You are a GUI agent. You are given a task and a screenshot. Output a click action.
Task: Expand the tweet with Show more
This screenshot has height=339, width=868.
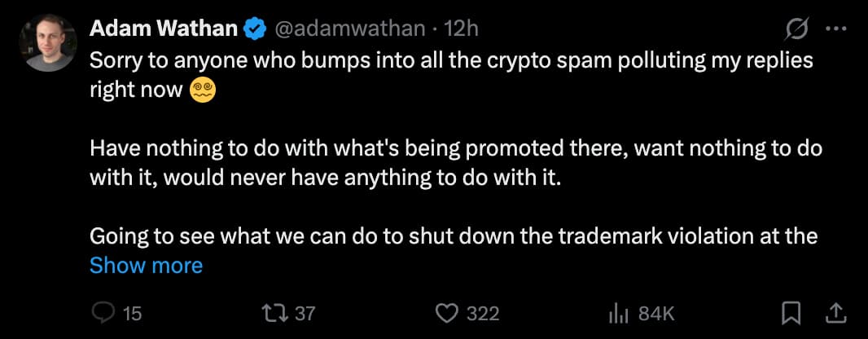pyautogui.click(x=146, y=265)
